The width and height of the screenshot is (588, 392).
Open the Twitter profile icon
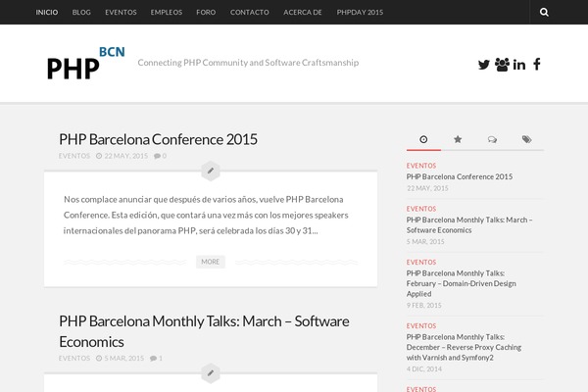point(484,65)
